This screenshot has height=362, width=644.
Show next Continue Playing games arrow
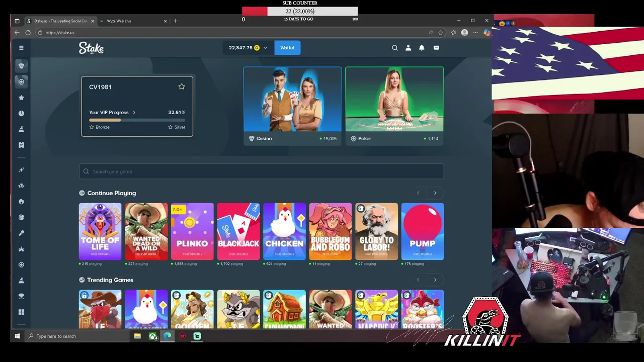(x=435, y=193)
